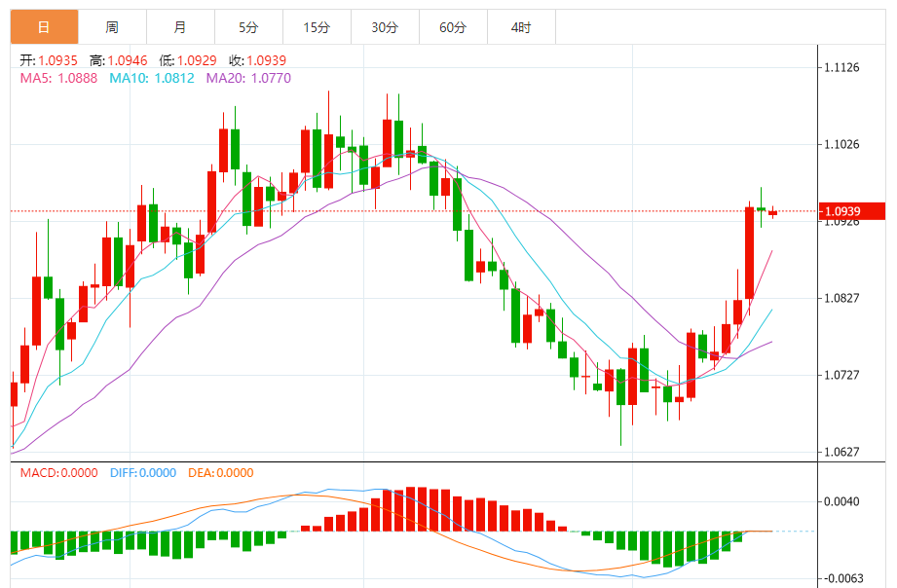Click the red 1.0939 current price label
897x588 pixels.
point(852,211)
